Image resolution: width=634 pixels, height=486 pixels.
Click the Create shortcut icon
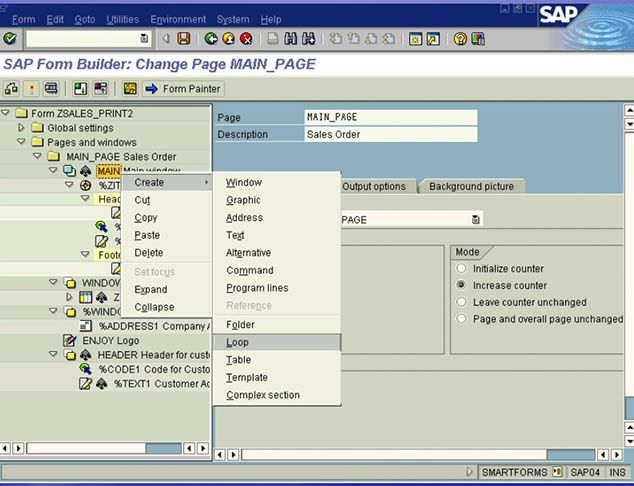point(433,39)
